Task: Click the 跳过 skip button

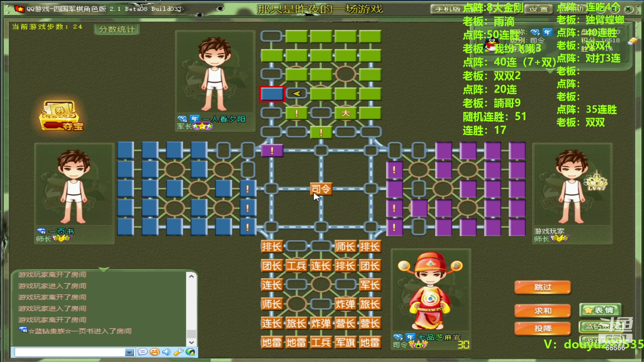Action: [543, 287]
